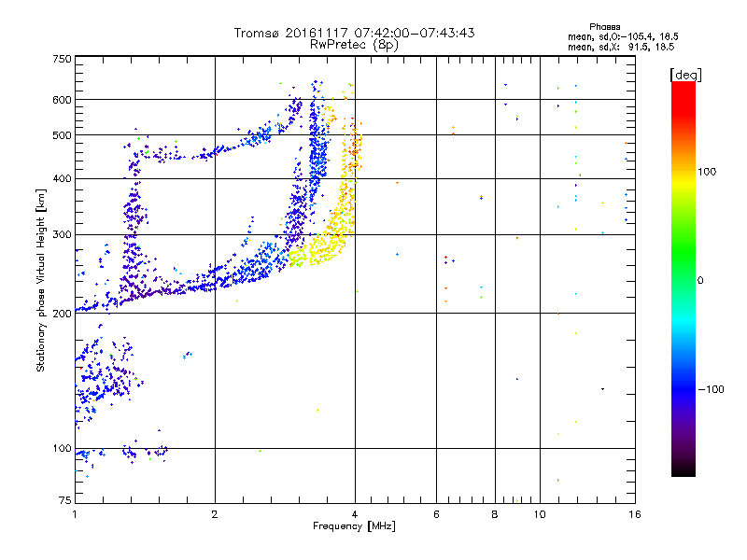This screenshot has width=747, height=560.
Task: Click the x-axis label '6'
Action: tap(436, 514)
